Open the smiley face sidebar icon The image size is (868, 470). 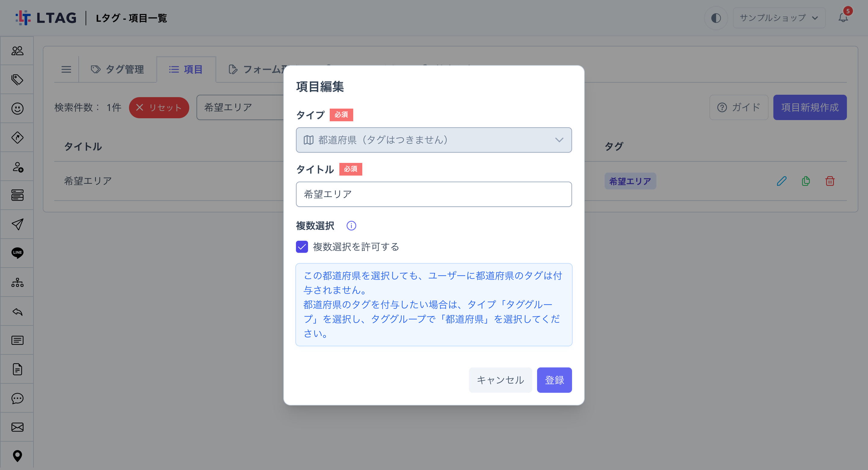pos(17,109)
